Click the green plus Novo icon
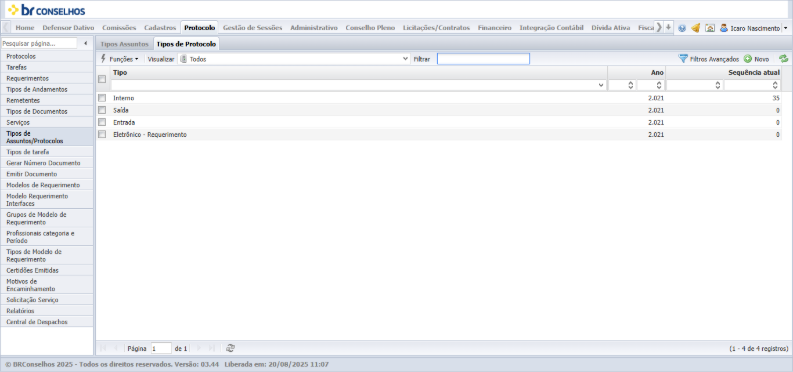The width and height of the screenshot is (793, 372). click(x=747, y=59)
